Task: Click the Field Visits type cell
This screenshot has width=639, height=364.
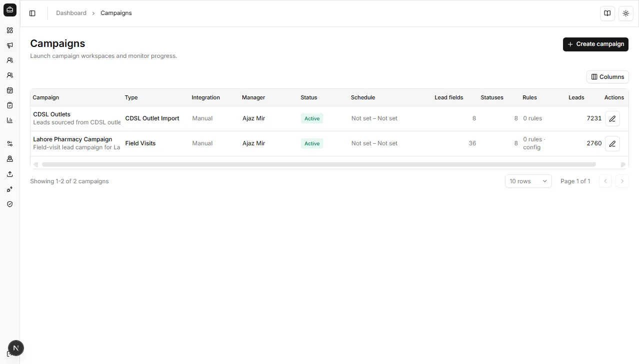Action: 140,143
